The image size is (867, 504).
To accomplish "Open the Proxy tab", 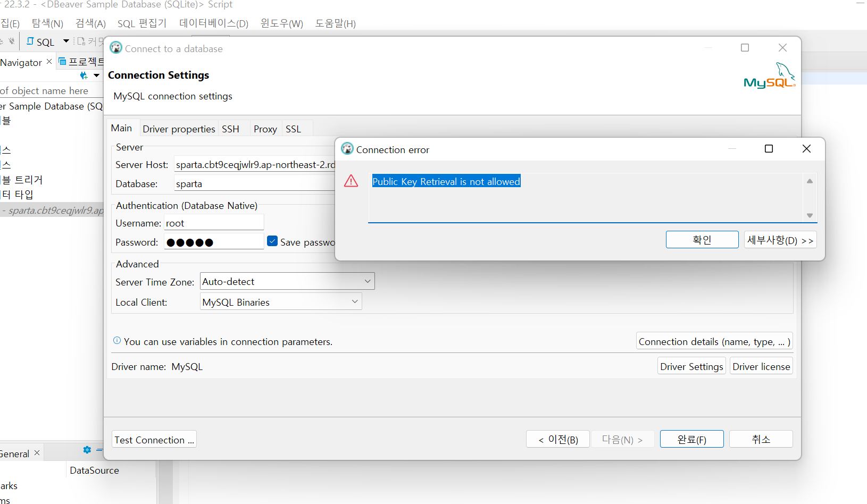I will tap(265, 129).
